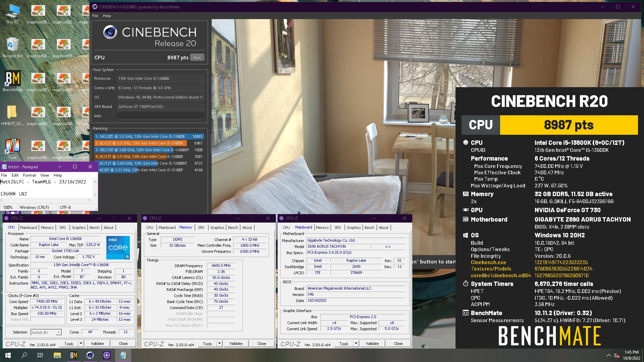Open Cinebench File menu
Viewport: 644px width, 362px height.
click(95, 16)
